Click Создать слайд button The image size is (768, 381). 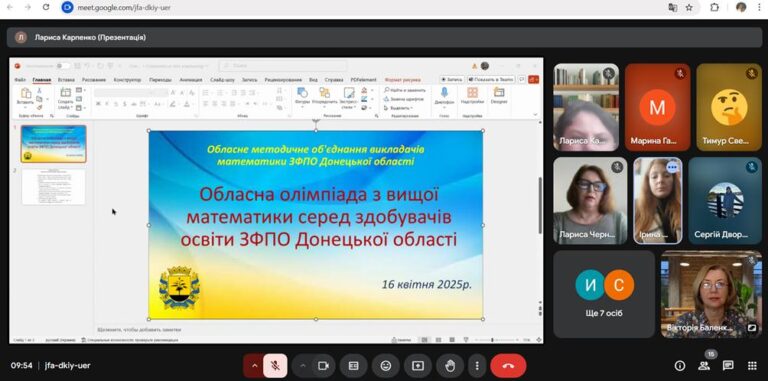tap(66, 98)
